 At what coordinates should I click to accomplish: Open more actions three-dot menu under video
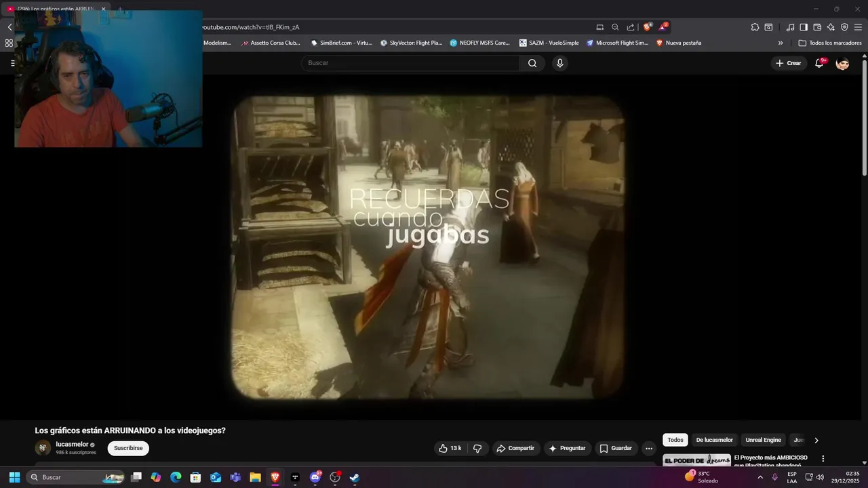pyautogui.click(x=649, y=448)
